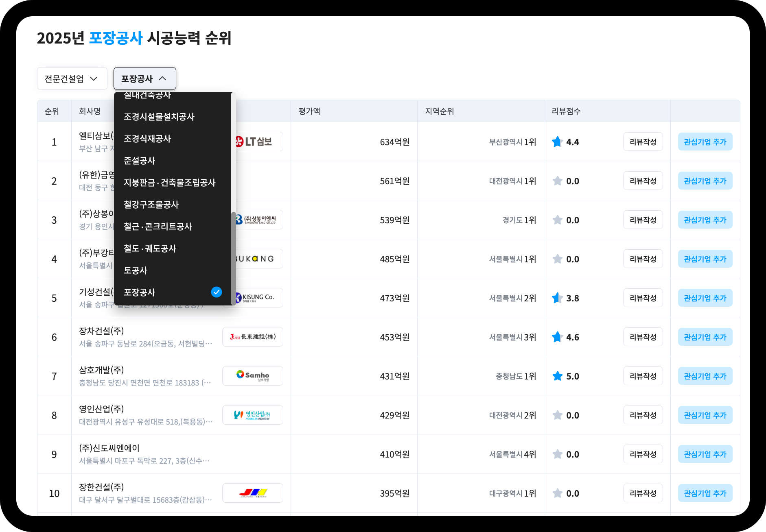Viewport: 766px width, 532px height.
Task: Write a review for 장차건설(주)
Action: [643, 337]
